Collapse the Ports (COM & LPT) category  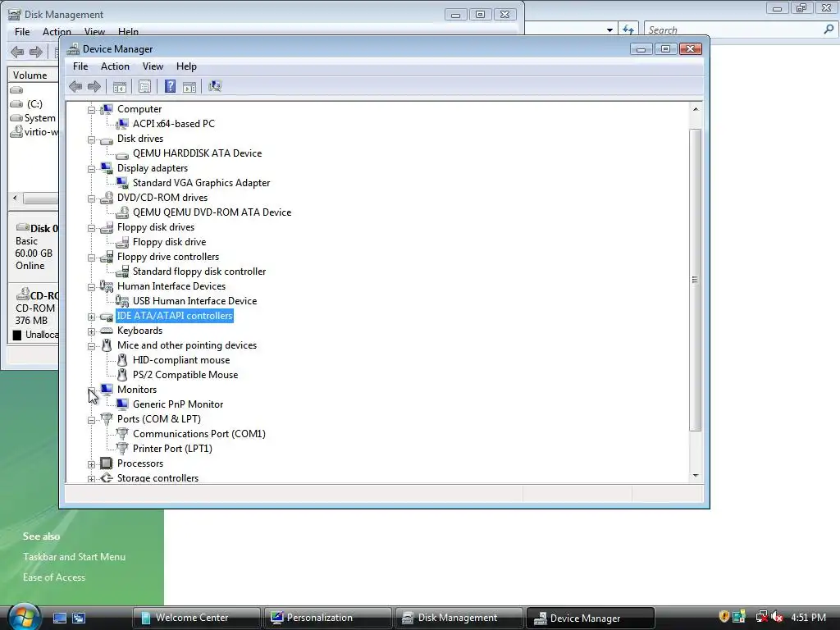92,420
